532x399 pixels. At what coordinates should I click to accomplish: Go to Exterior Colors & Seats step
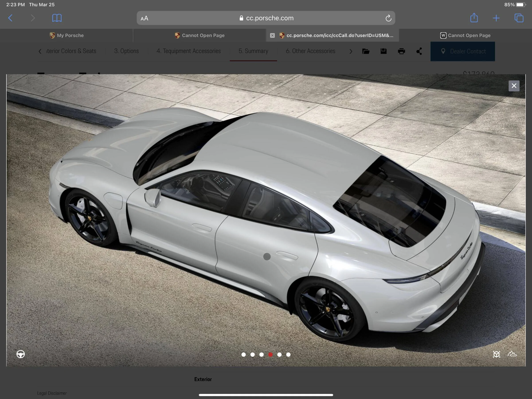pyautogui.click(x=71, y=51)
